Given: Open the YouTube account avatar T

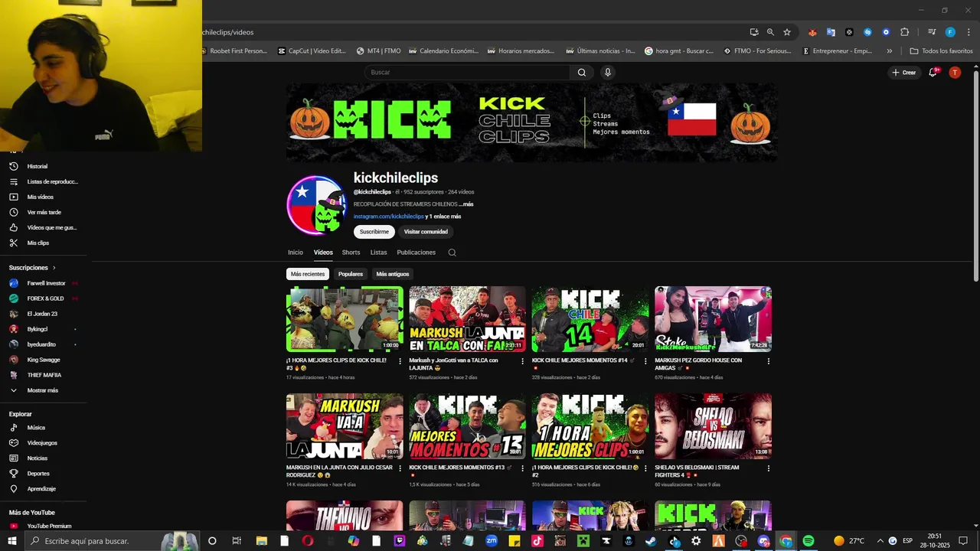Looking at the screenshot, I should (x=955, y=72).
